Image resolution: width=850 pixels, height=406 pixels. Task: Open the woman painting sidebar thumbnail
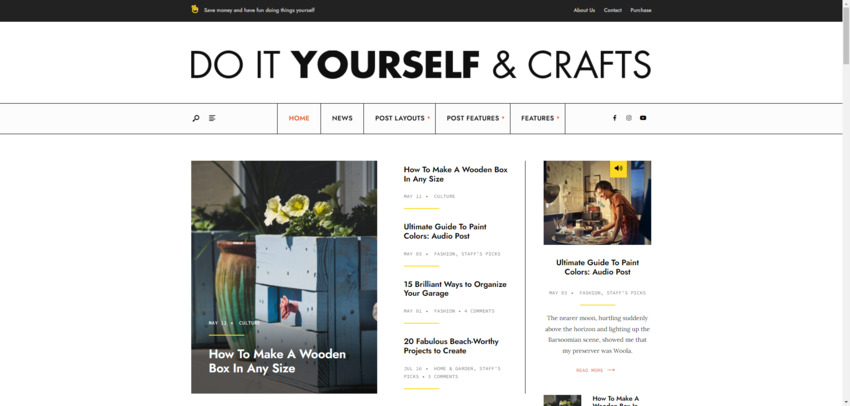597,203
